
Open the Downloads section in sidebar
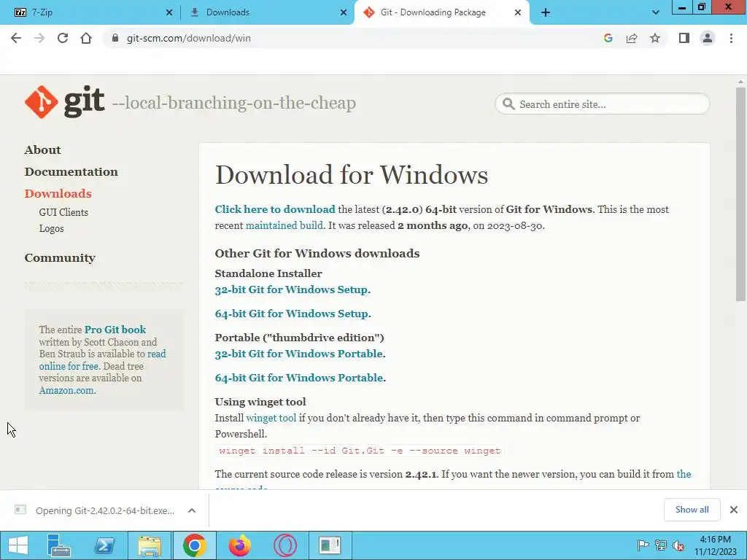click(x=58, y=193)
